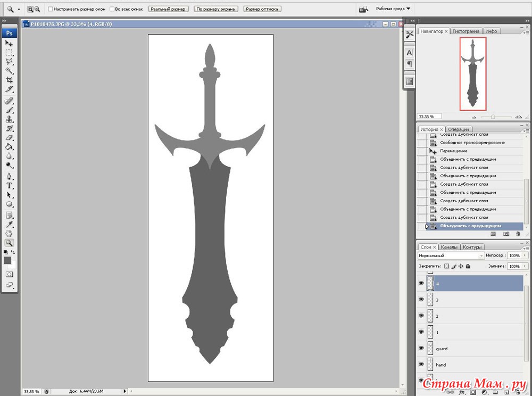The width and height of the screenshot is (532, 396).
Task: Open the Layer Comps panel icon
Action: 410,81
